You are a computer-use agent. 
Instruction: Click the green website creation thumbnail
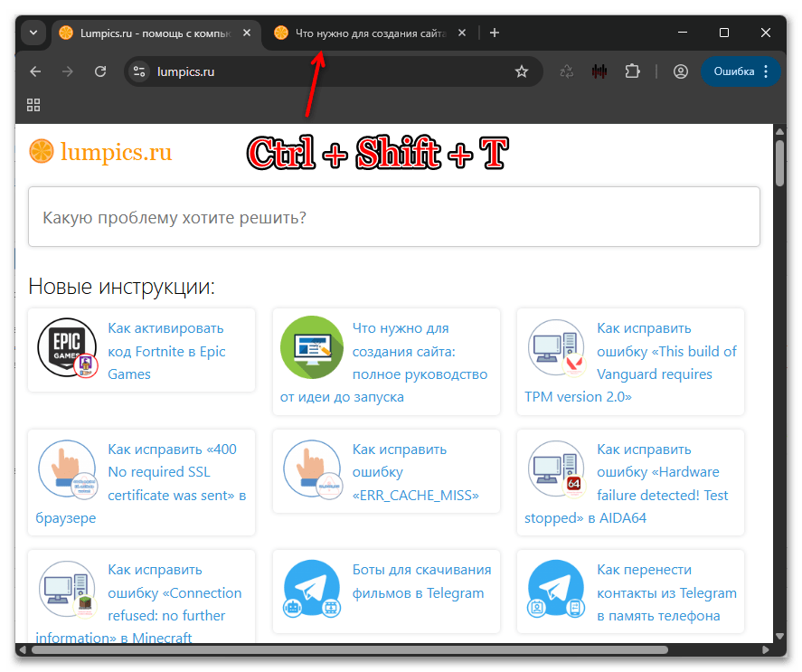312,347
